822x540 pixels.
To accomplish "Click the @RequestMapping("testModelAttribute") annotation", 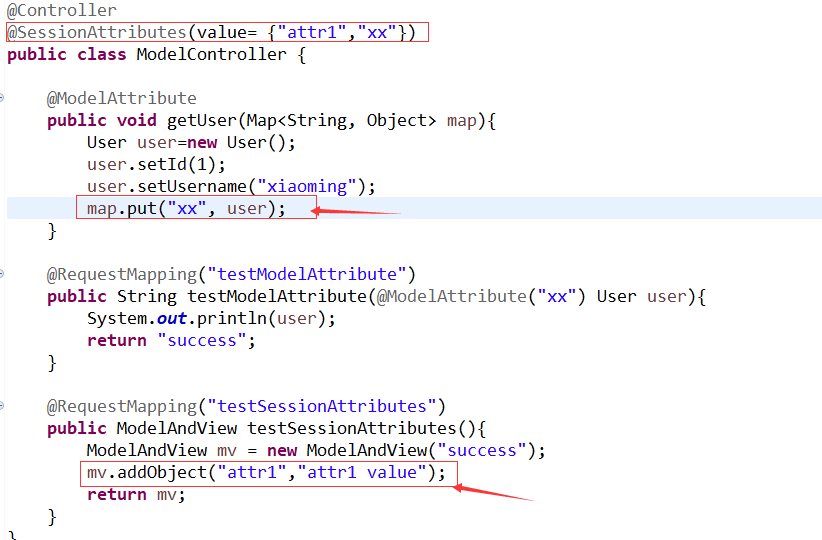I will coord(231,274).
